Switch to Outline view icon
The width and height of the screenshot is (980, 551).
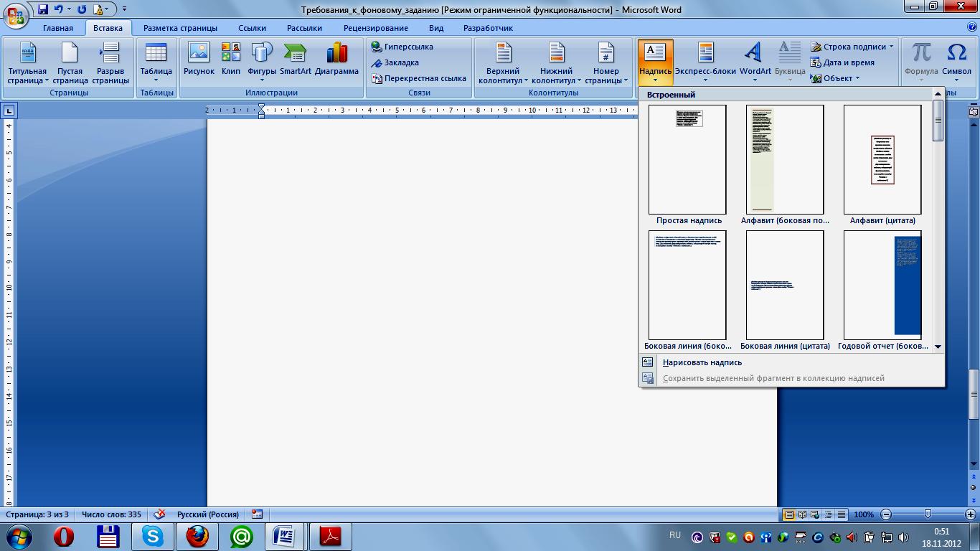click(x=829, y=514)
